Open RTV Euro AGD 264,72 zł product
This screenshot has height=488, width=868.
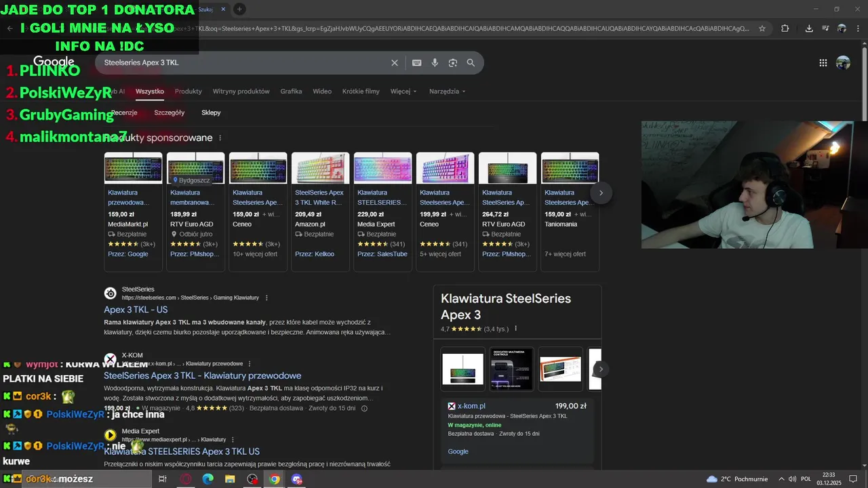[507, 211]
